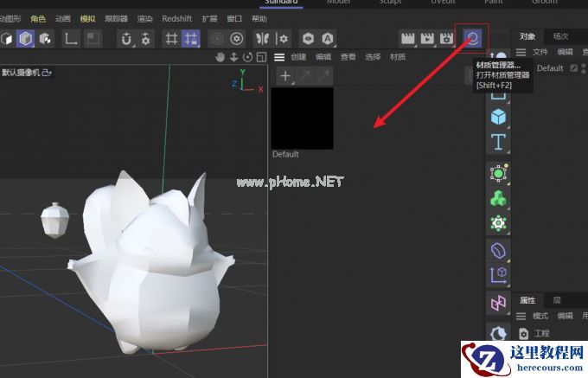Click the viewport move up-down arrows icon
This screenshot has height=378, width=588.
pyautogui.click(x=233, y=57)
